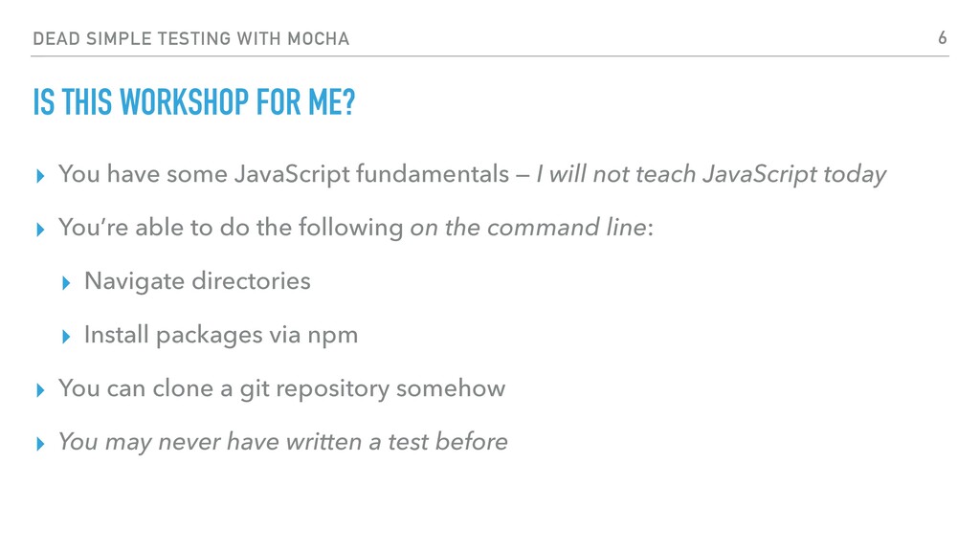Click the bullet arrow before "You can clone a git repository"
This screenshot has width=980, height=551.
pyautogui.click(x=40, y=391)
